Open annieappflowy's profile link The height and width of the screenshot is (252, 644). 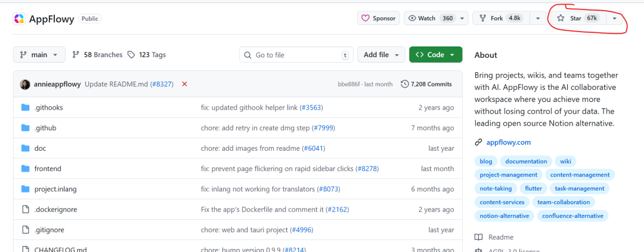pos(57,84)
